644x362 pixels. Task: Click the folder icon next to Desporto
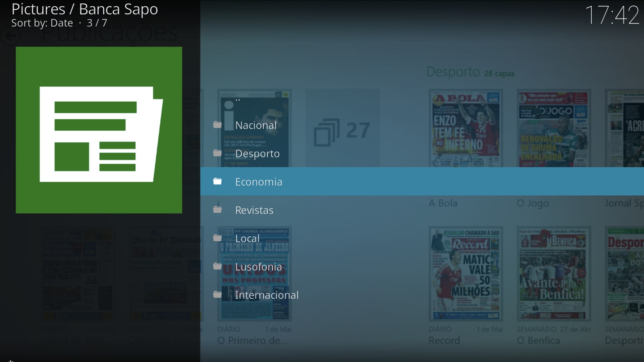217,153
